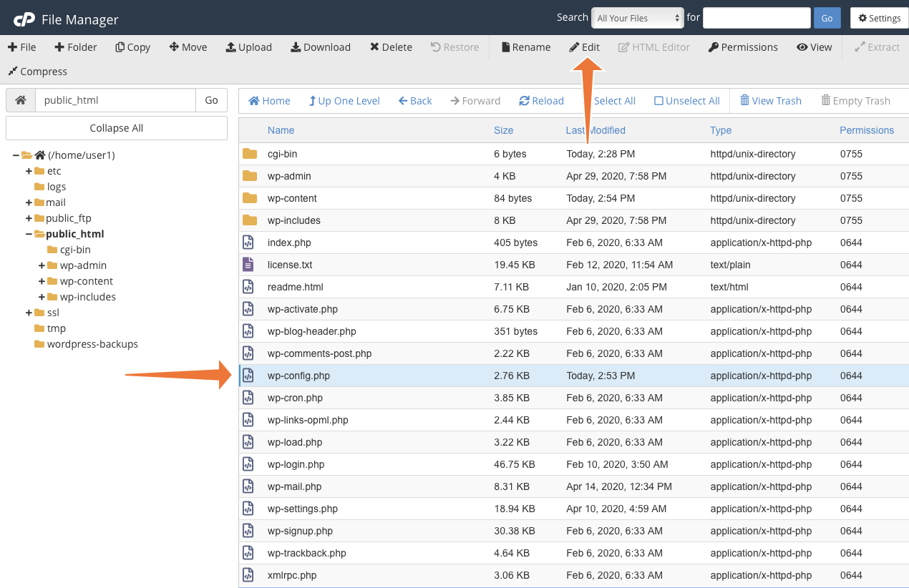Click the Collapse All button
909x588 pixels.
click(117, 128)
